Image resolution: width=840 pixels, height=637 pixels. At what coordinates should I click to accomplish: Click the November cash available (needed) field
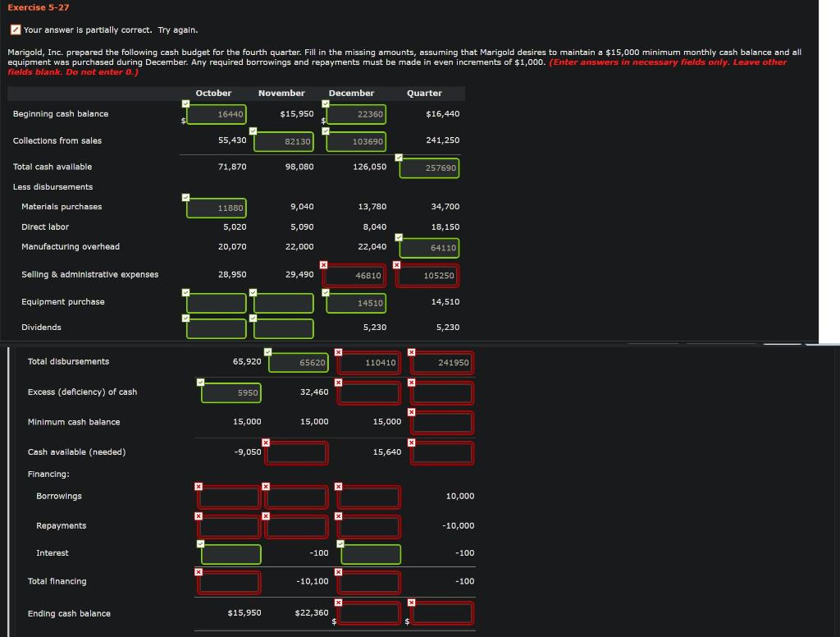pyautogui.click(x=296, y=453)
